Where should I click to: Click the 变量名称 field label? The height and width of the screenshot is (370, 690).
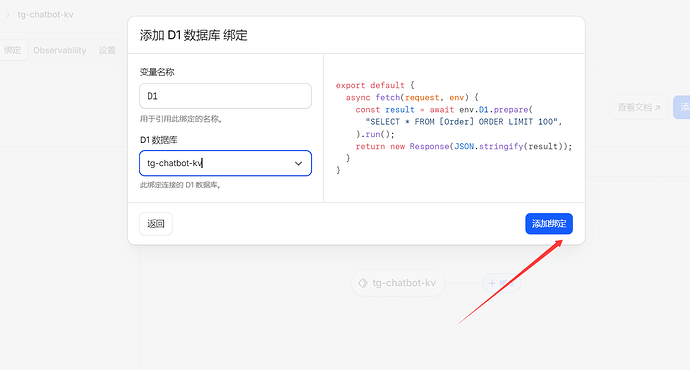coord(157,72)
